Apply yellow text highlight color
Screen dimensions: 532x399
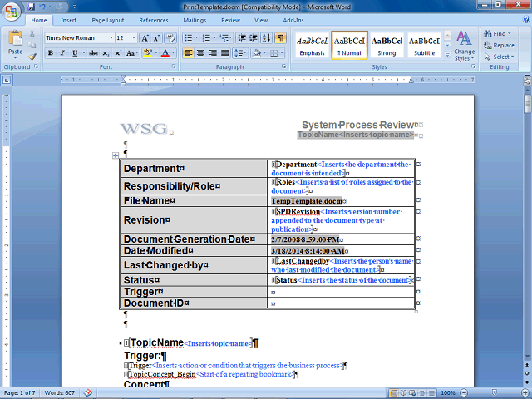pos(148,53)
